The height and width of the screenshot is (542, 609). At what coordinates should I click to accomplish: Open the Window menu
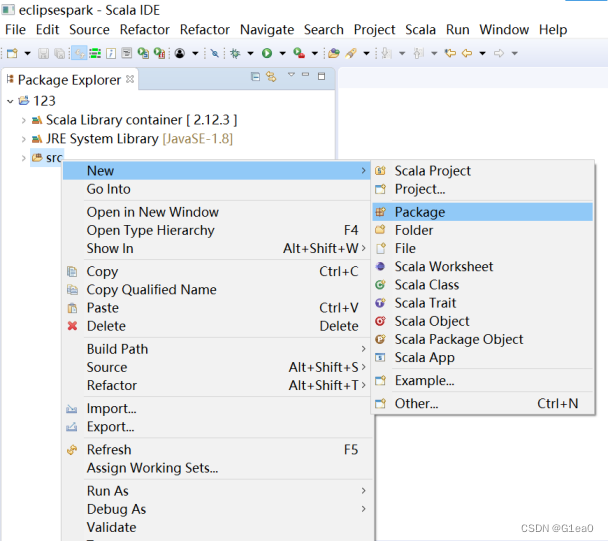(x=504, y=30)
